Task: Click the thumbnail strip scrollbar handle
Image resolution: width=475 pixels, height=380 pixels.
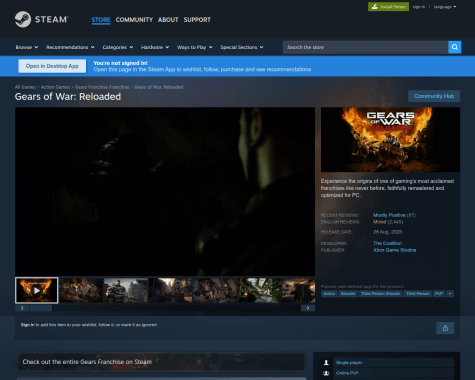Action: [41, 308]
